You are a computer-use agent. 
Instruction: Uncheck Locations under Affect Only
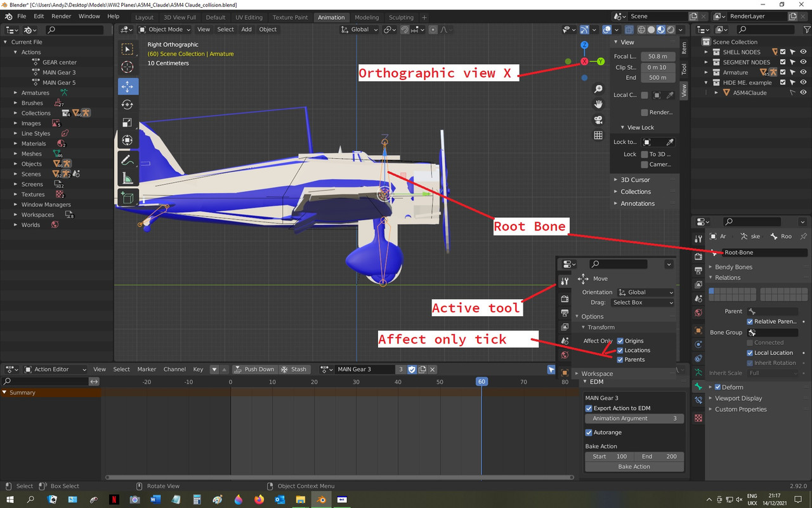tap(620, 350)
